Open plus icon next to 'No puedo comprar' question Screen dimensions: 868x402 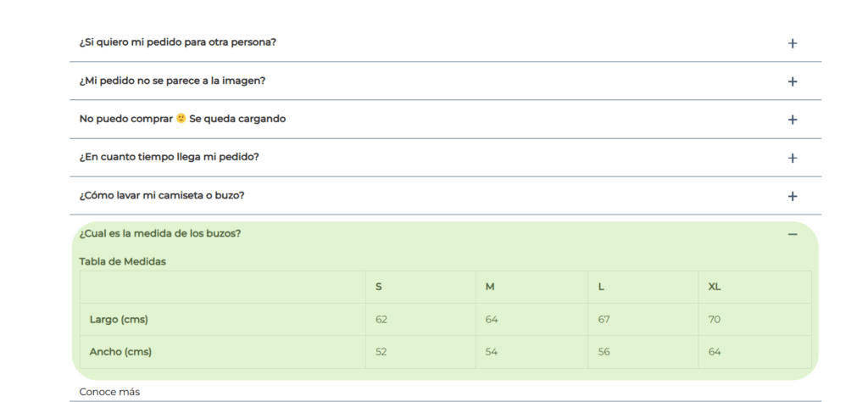click(x=793, y=120)
